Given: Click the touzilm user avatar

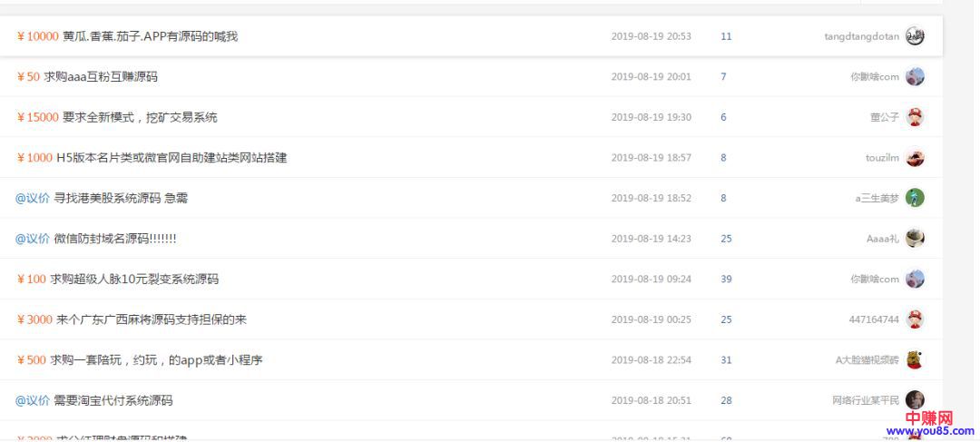Looking at the screenshot, I should click(x=915, y=158).
